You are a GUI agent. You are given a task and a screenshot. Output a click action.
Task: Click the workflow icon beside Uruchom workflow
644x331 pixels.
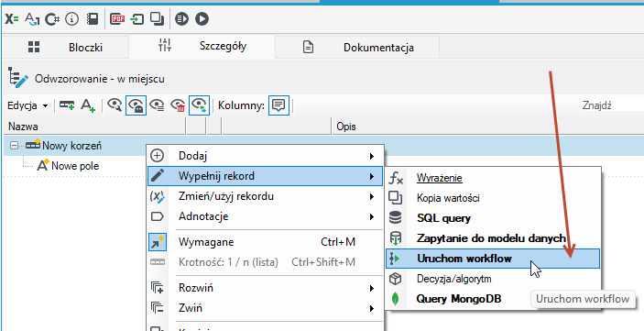click(x=395, y=259)
